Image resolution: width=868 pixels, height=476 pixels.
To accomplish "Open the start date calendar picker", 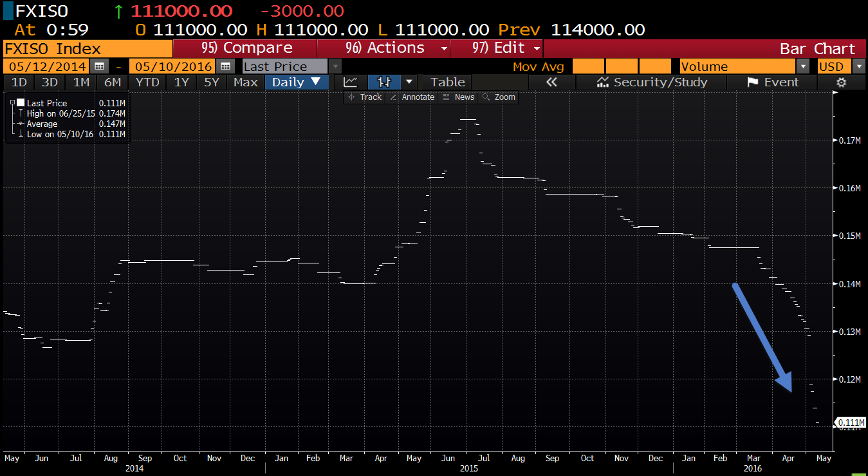I will point(99,66).
